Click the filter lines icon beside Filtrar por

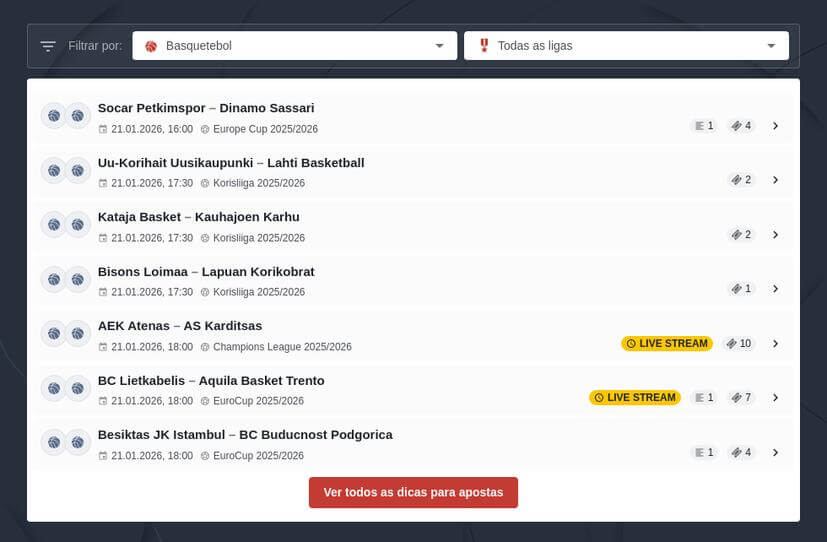(48, 46)
